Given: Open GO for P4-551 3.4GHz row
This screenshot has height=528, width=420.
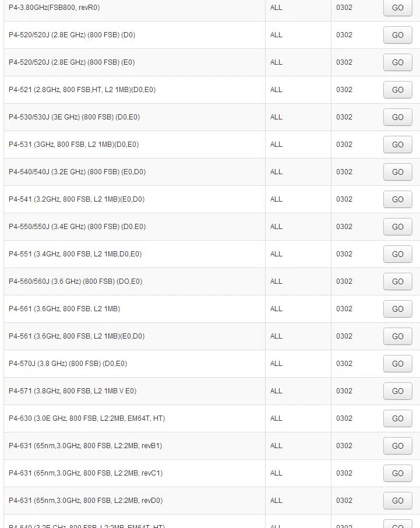Looking at the screenshot, I should [397, 254].
